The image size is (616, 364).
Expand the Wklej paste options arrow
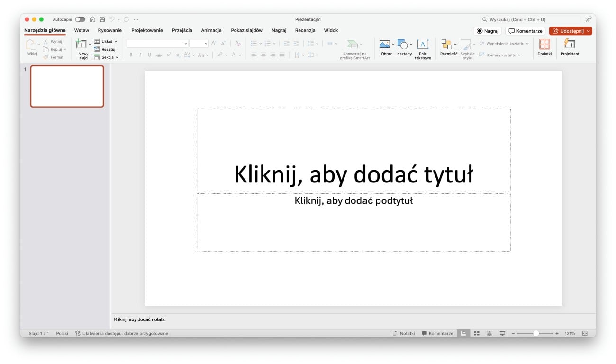tap(39, 45)
